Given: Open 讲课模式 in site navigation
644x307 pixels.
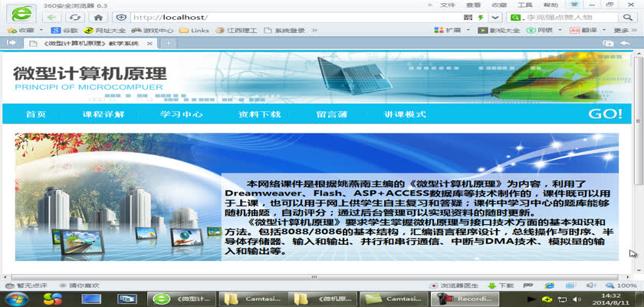Looking at the screenshot, I should (405, 114).
